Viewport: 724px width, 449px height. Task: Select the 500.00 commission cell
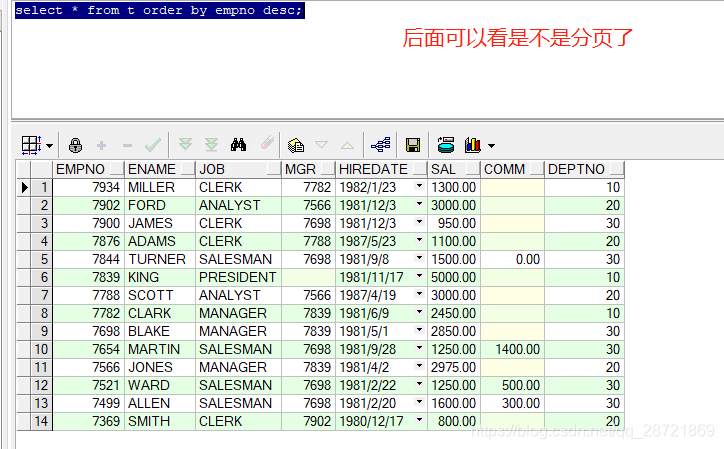tap(513, 385)
